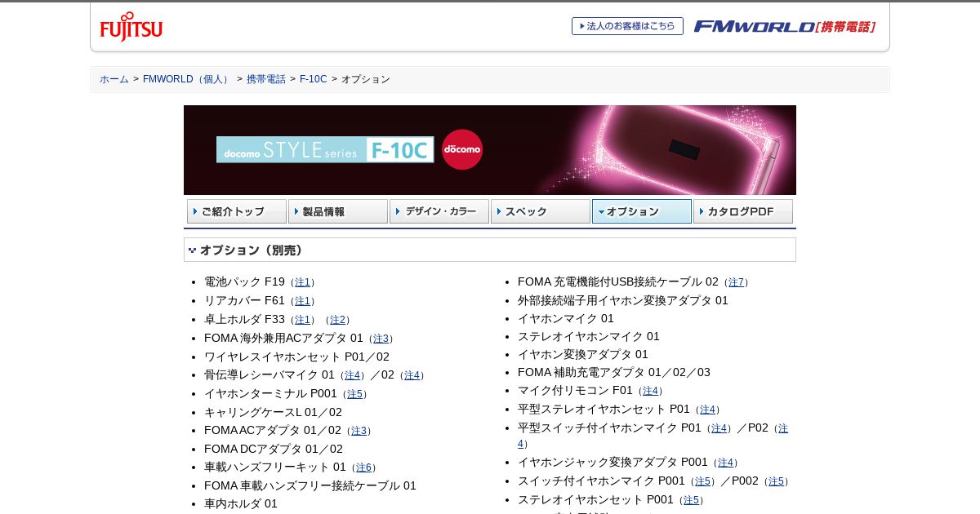Image resolution: width=980 pixels, height=514 pixels.
Task: Click 注5 beside ステレオイヤホンセット P001
Action: click(691, 500)
